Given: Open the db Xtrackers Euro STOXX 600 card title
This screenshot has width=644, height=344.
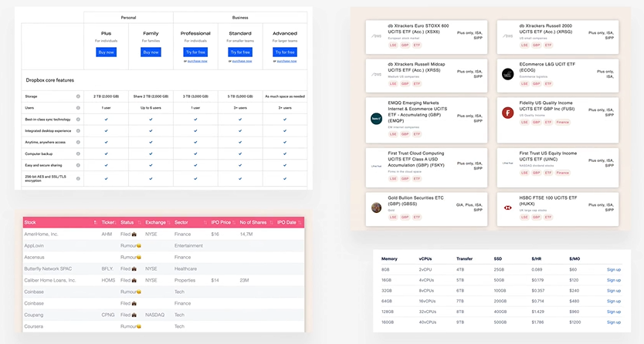Looking at the screenshot, I should [x=419, y=29].
